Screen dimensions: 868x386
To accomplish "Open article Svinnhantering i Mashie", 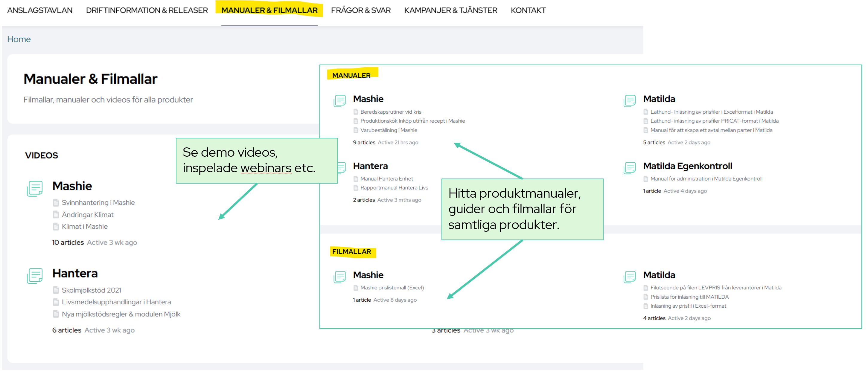I will pos(98,202).
